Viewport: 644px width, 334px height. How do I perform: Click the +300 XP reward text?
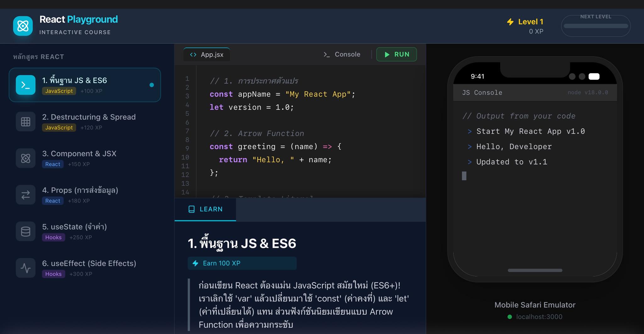point(81,274)
